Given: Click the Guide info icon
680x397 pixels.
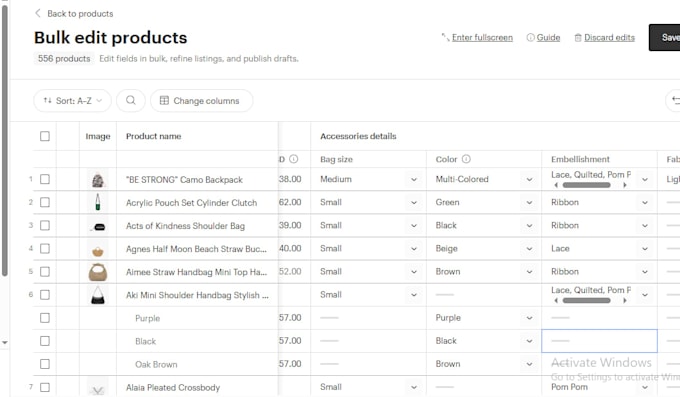Looking at the screenshot, I should click(x=530, y=38).
